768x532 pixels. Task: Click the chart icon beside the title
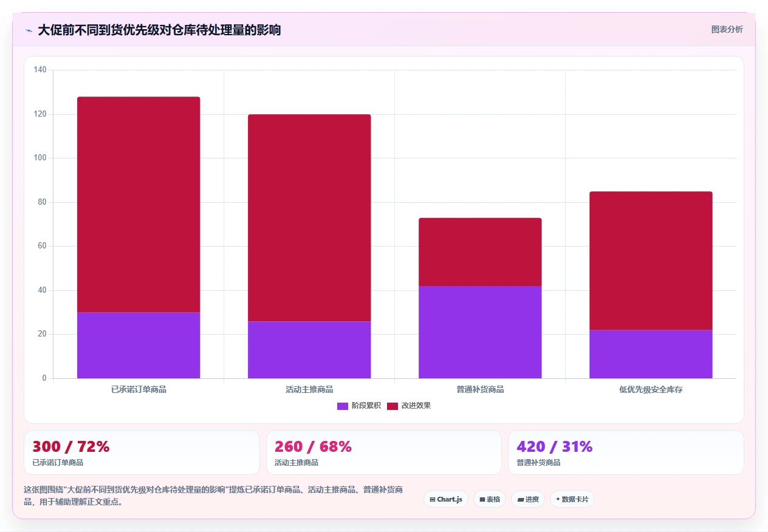[x=29, y=30]
